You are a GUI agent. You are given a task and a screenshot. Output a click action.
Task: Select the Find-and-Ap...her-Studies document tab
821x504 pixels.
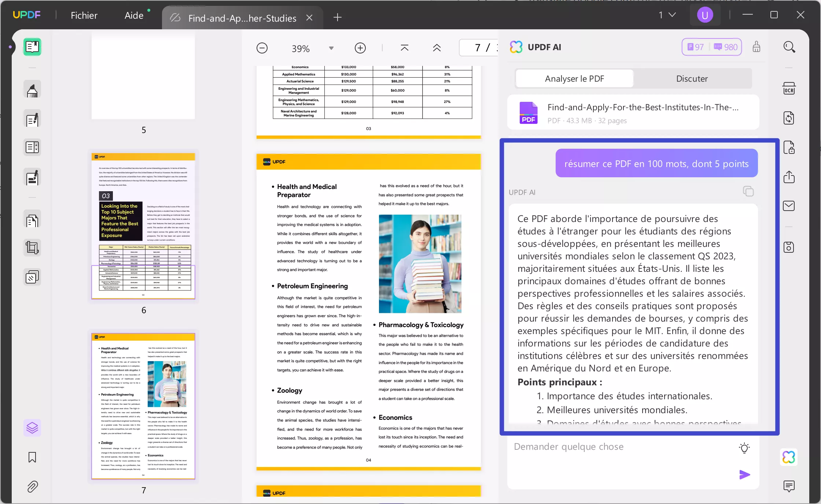(x=242, y=18)
